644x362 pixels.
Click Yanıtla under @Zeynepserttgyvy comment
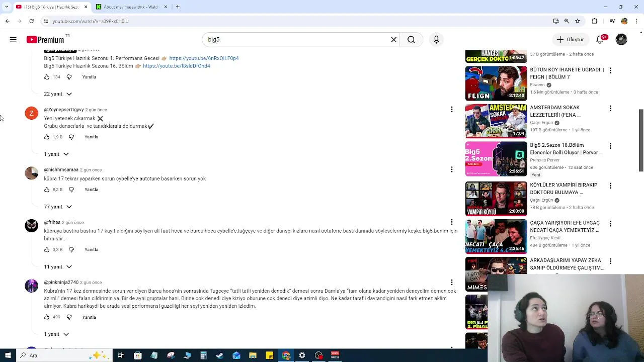(92, 137)
